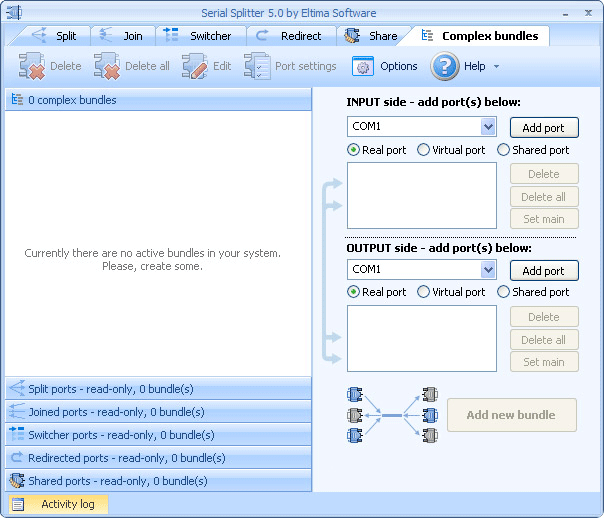This screenshot has height=518, width=604.
Task: Click INPUT side Set main button
Action: pyautogui.click(x=544, y=219)
